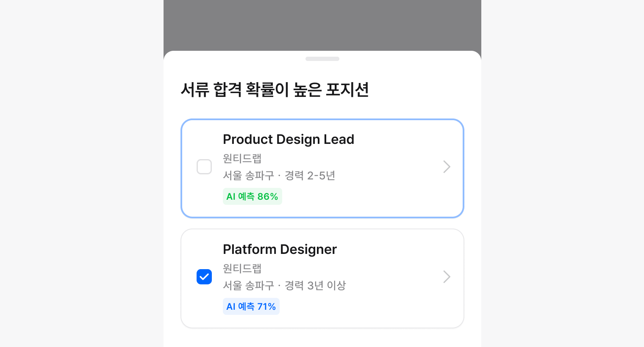Image resolution: width=644 pixels, height=347 pixels.
Task: Click the AI 예측 86% badge
Action: tap(252, 196)
